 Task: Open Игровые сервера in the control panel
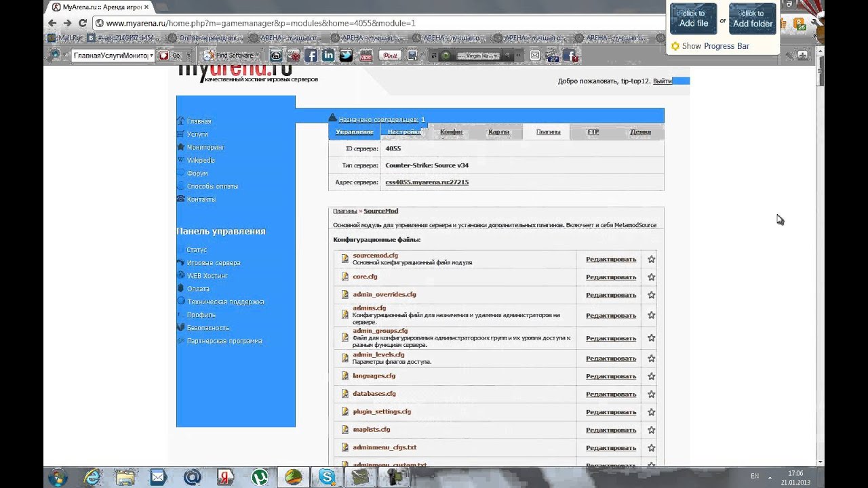coord(214,263)
